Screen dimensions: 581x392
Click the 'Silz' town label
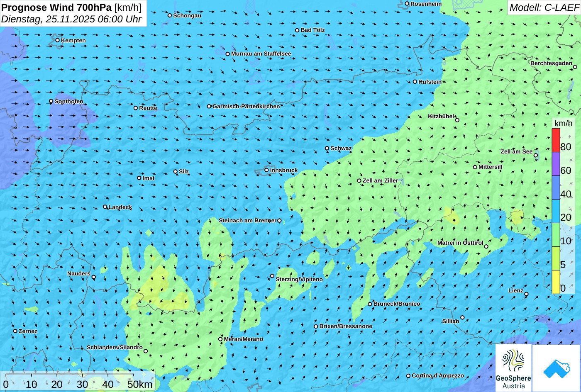[x=184, y=171]
